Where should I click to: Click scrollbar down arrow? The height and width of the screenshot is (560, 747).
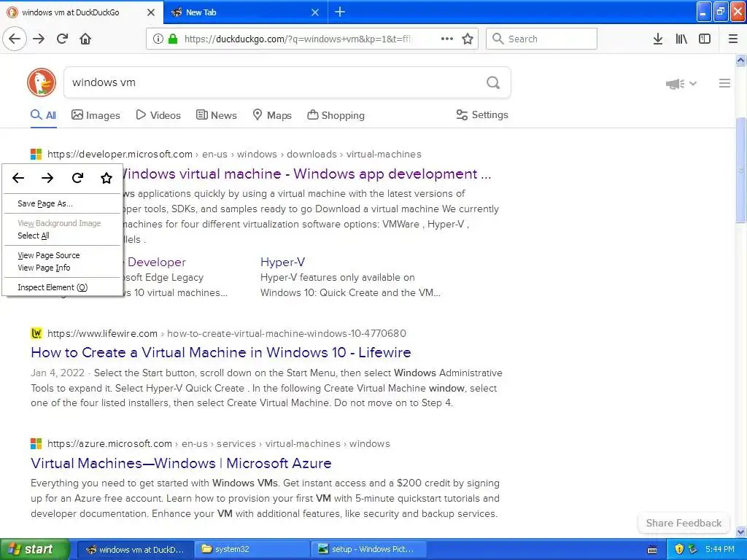pyautogui.click(x=740, y=532)
